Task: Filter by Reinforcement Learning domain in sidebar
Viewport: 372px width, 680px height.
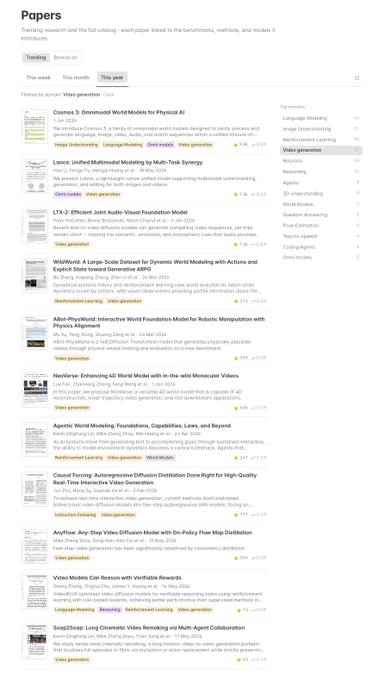Action: coord(321,140)
